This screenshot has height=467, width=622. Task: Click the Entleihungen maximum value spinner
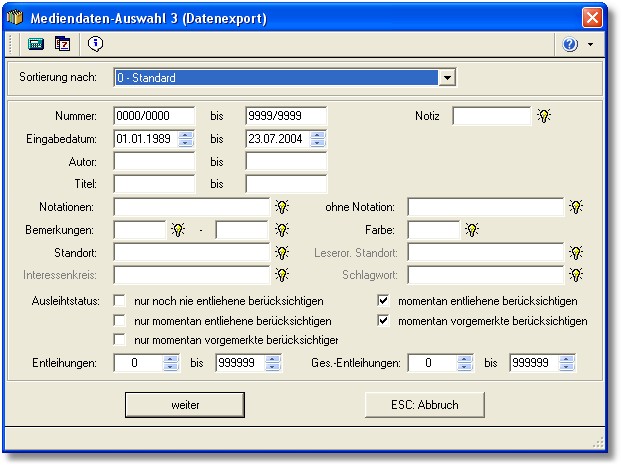point(274,364)
